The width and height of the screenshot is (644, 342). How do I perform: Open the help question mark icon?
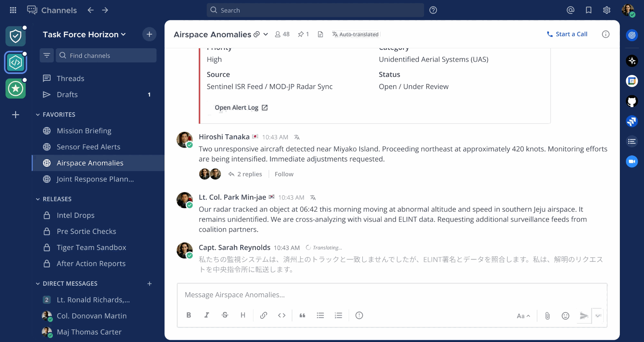click(433, 10)
